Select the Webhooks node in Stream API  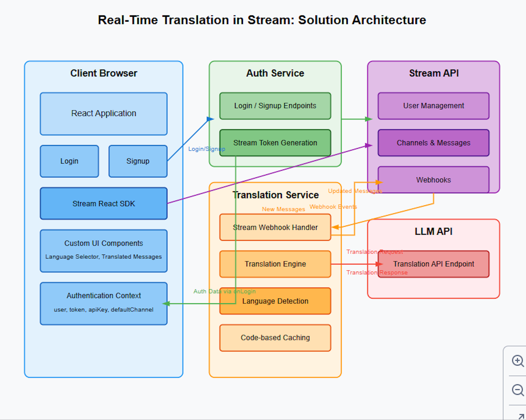tap(433, 180)
